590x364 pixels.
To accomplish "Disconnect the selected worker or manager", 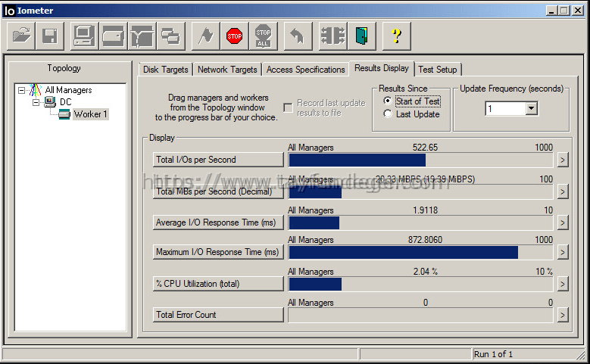I will pos(332,36).
